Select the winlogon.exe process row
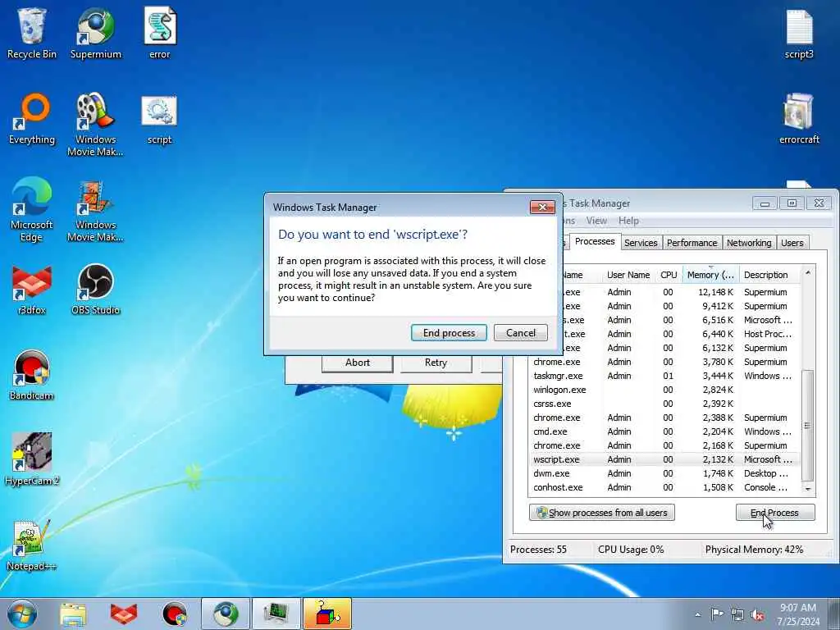 [x=664, y=390]
